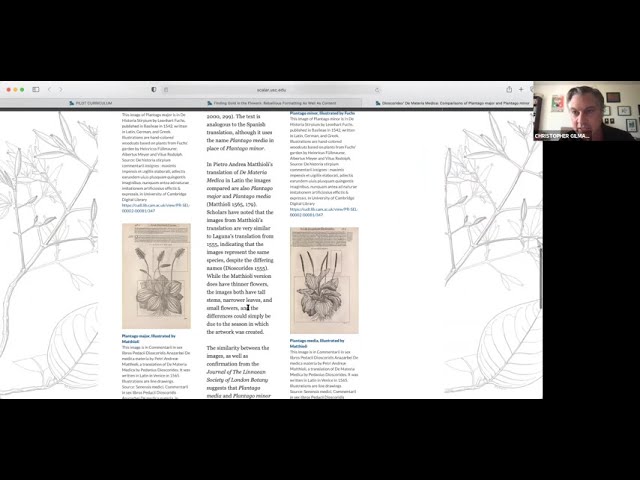Open 'Plantago major, illustrated by Matthioli' caption link
This screenshot has height=480, width=640.
pyautogui.click(x=149, y=338)
